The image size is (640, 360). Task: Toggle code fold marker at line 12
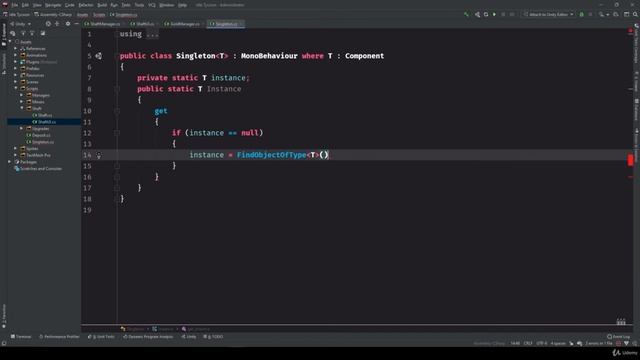[117, 133]
